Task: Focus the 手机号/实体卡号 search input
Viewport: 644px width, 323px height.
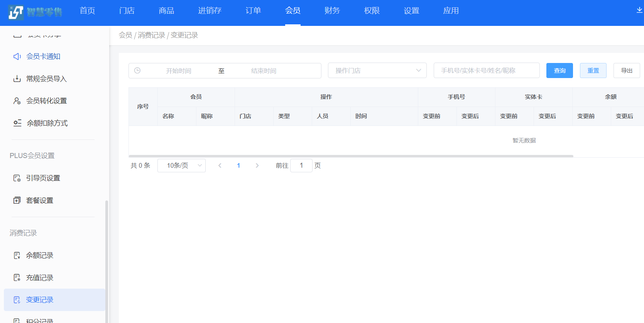Action: pos(486,71)
